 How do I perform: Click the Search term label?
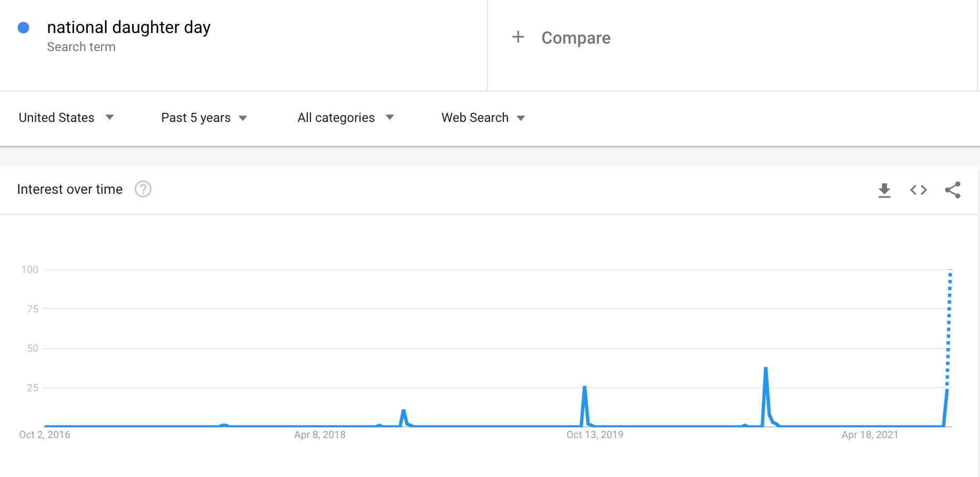click(81, 47)
